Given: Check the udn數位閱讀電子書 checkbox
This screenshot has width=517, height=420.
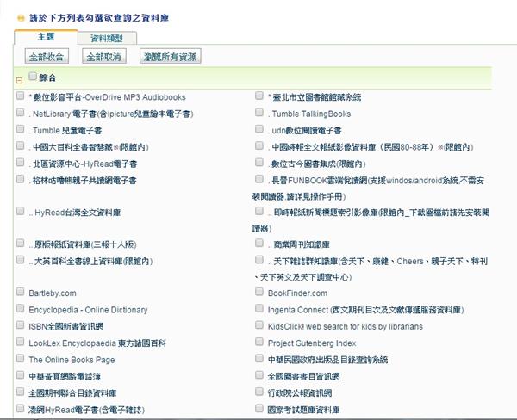Looking at the screenshot, I should (x=259, y=129).
